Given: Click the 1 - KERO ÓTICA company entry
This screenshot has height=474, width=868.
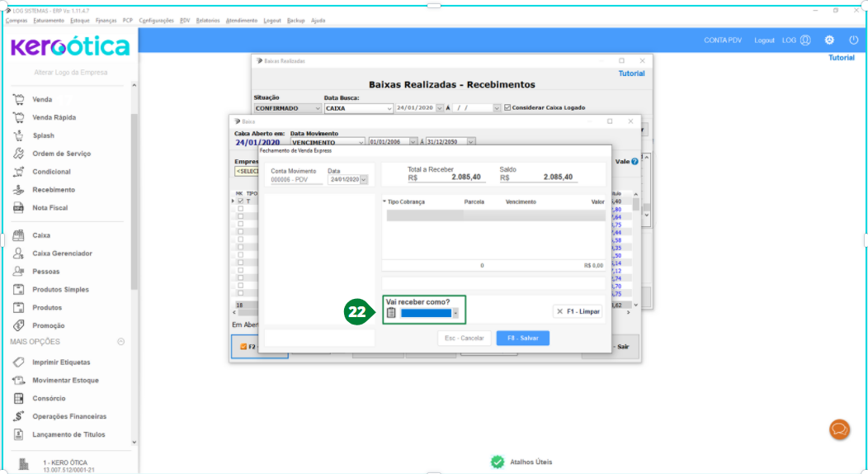Looking at the screenshot, I should [x=65, y=462].
